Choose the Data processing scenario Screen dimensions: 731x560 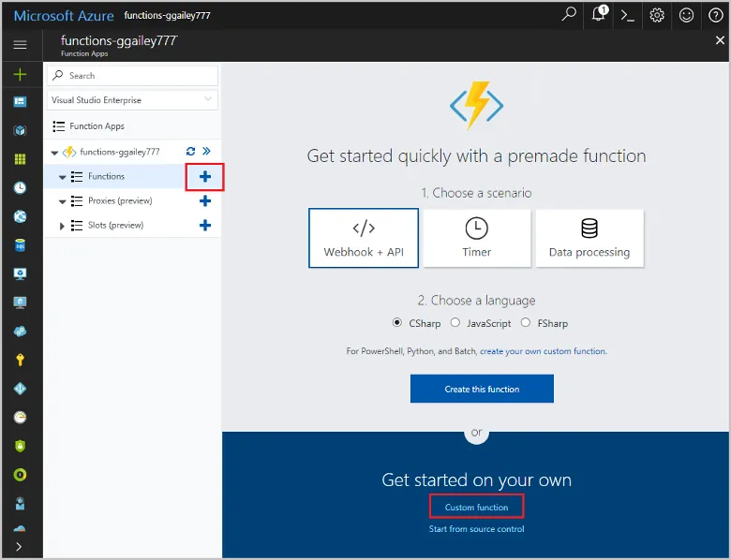(x=589, y=238)
